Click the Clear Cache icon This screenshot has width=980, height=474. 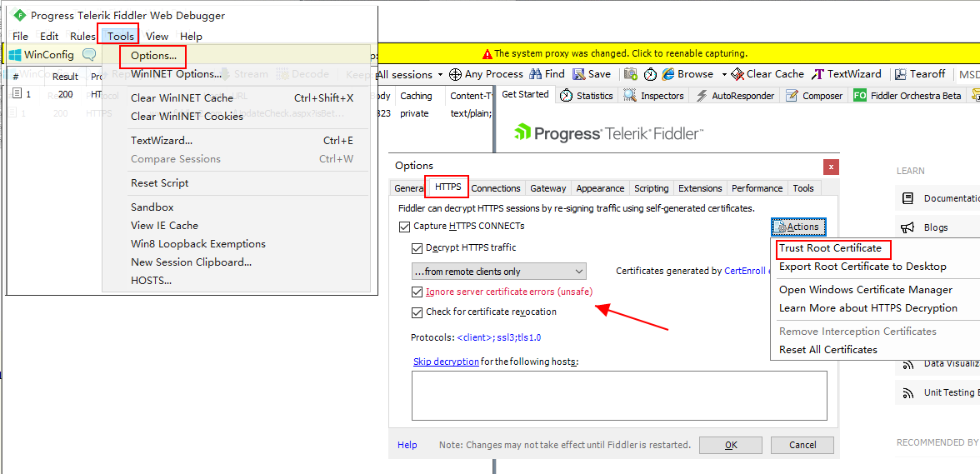point(737,74)
